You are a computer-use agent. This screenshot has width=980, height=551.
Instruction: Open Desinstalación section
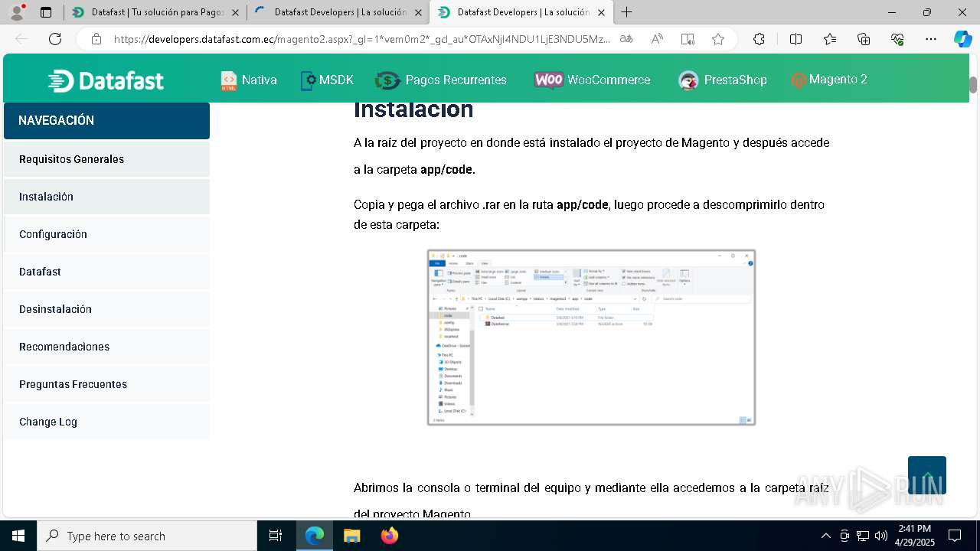pyautogui.click(x=106, y=309)
